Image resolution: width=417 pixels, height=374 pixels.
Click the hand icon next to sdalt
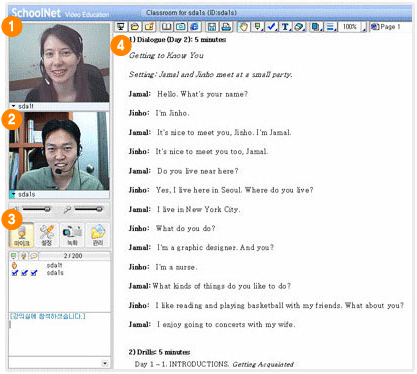(14, 266)
